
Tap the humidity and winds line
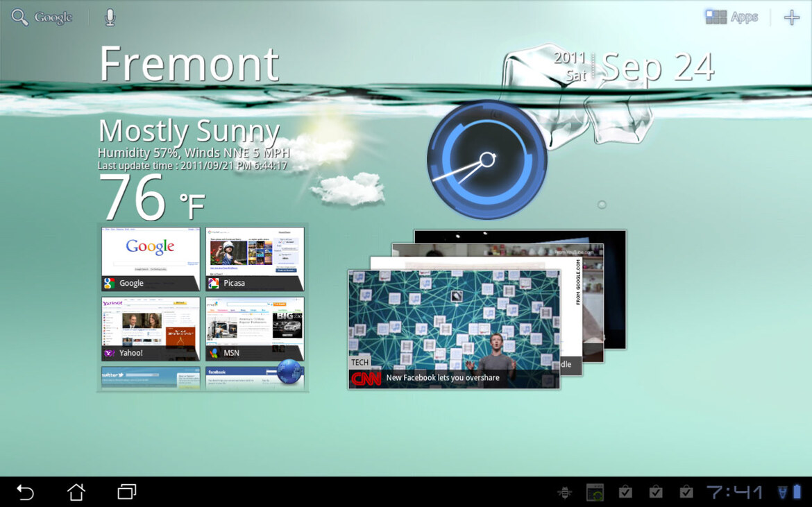click(x=194, y=153)
